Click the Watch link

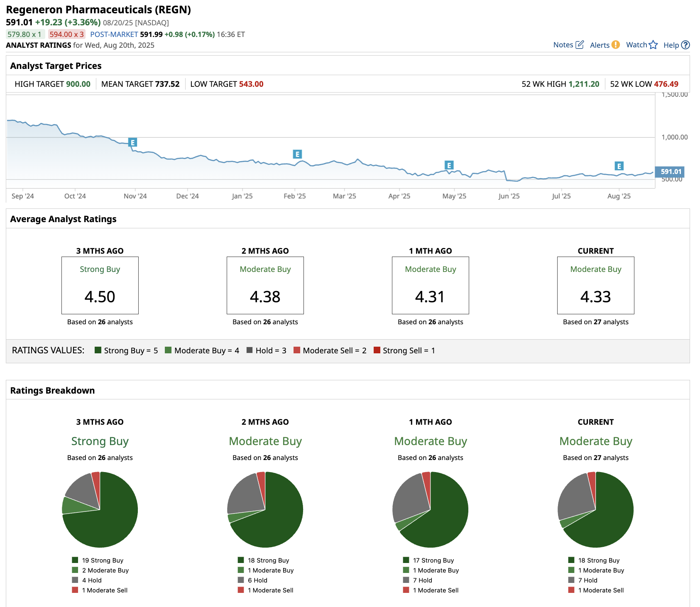point(636,45)
